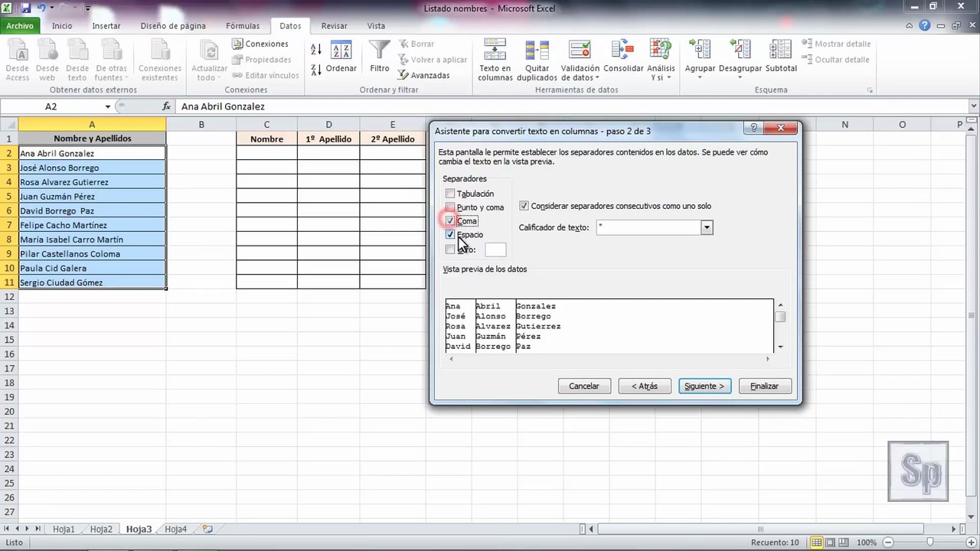Click Finalizar to finish wizard

[x=764, y=386]
